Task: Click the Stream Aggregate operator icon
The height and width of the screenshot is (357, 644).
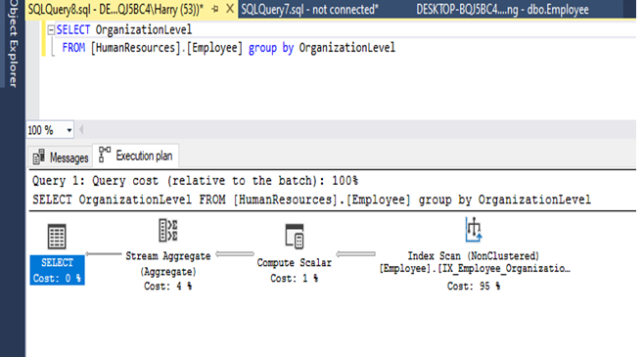Action: tap(168, 230)
